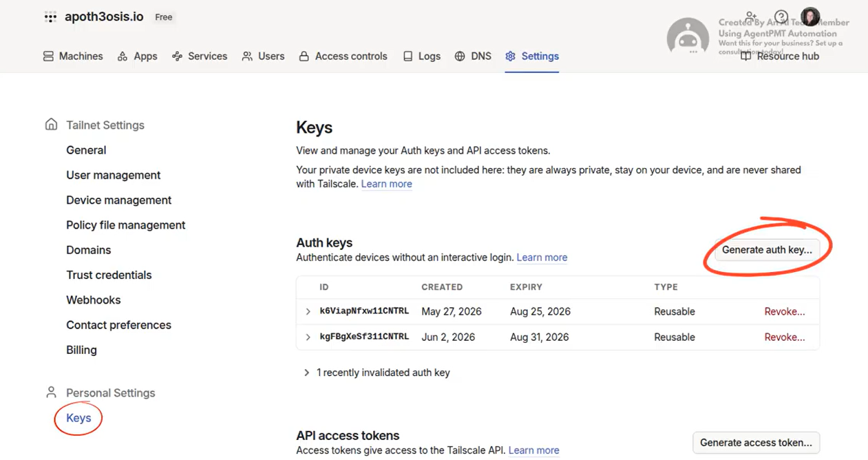This screenshot has width=868, height=460.
Task: Switch to the Services tab
Action: (200, 56)
